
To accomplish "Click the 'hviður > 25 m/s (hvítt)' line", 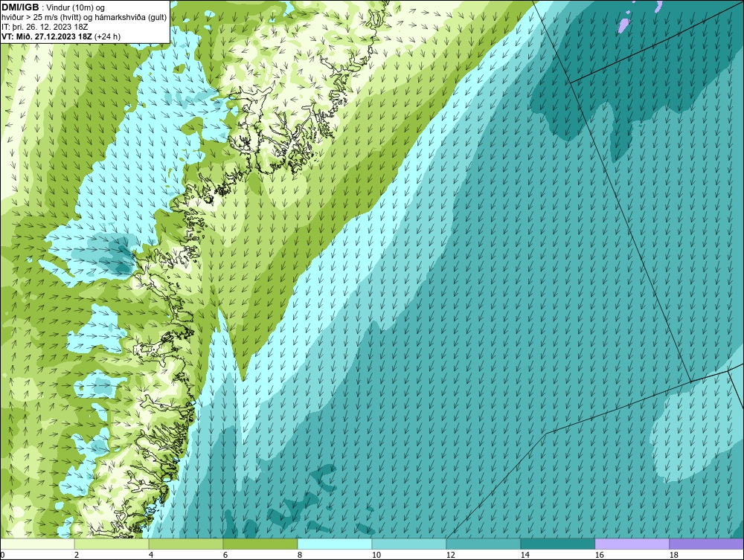I will (84, 17).
